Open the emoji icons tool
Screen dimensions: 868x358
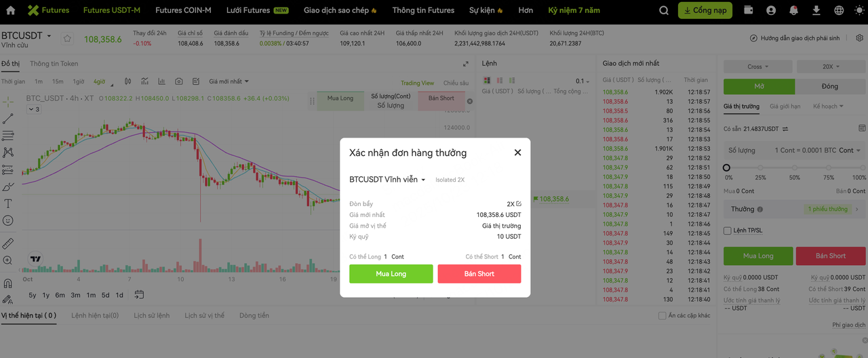8,220
